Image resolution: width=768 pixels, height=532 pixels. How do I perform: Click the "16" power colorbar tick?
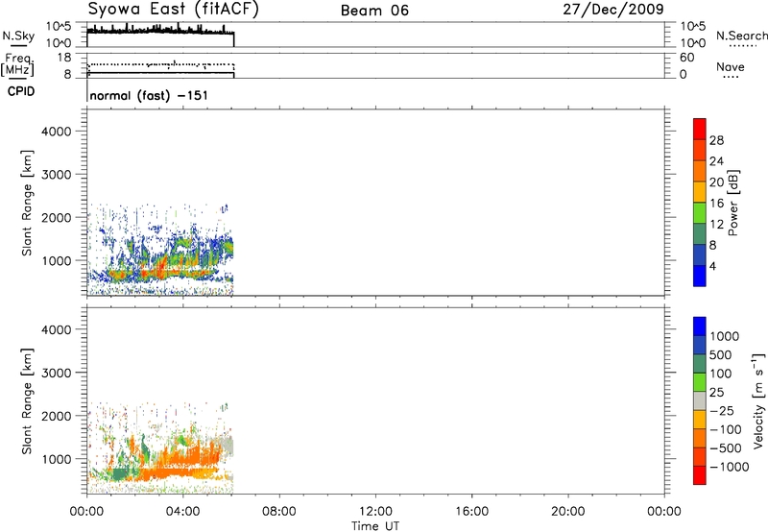click(716, 204)
